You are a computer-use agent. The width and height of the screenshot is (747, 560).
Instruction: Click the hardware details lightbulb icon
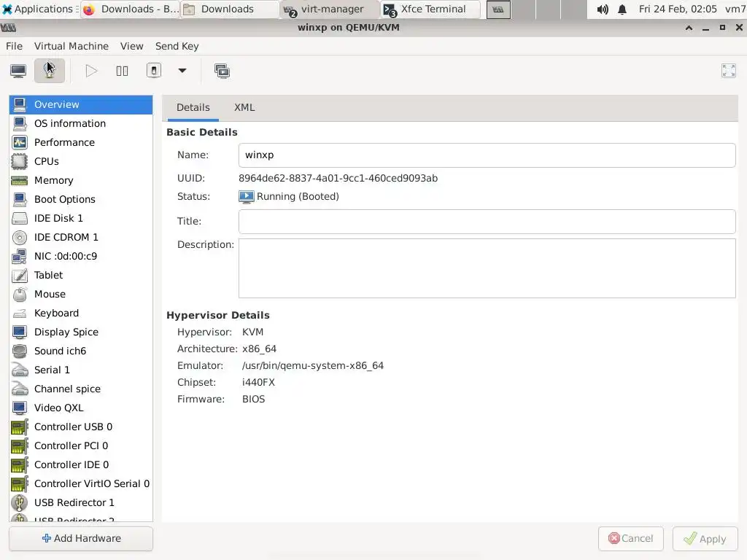(49, 71)
